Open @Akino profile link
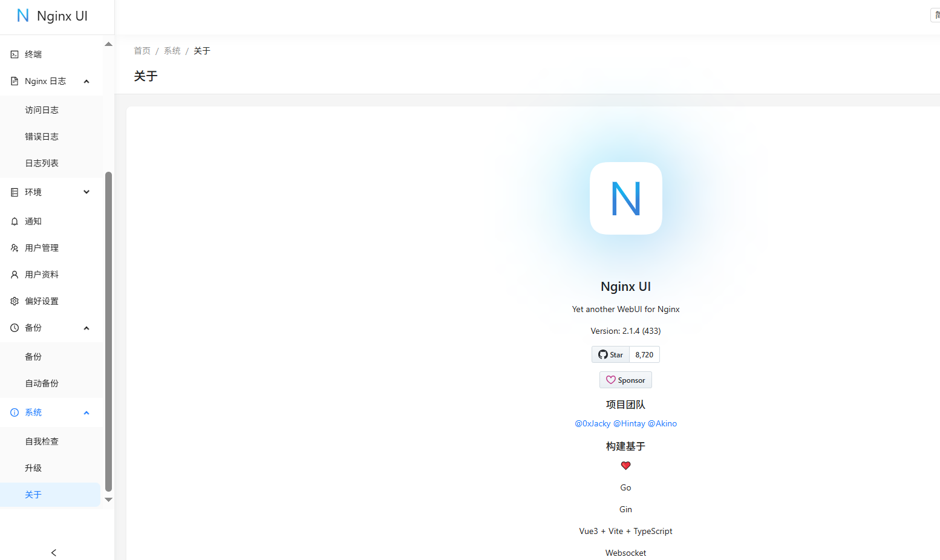 pyautogui.click(x=662, y=423)
